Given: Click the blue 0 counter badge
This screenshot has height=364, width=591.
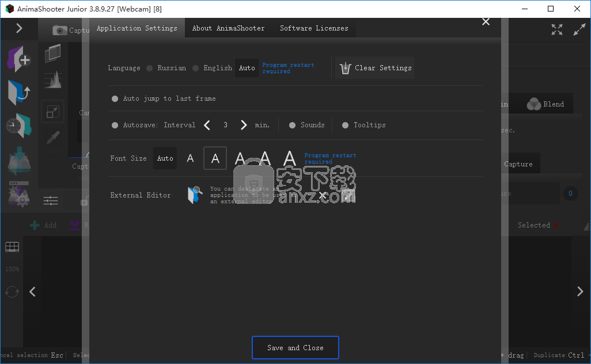Looking at the screenshot, I should (x=570, y=194).
